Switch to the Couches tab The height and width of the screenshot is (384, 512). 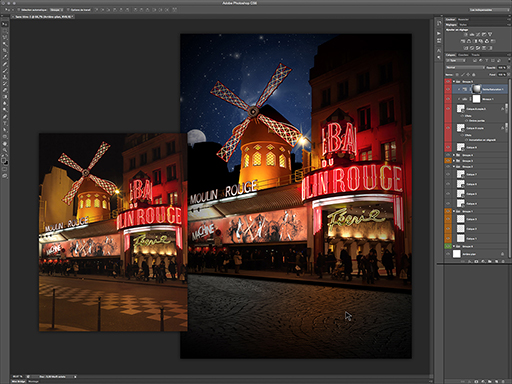tap(463, 55)
